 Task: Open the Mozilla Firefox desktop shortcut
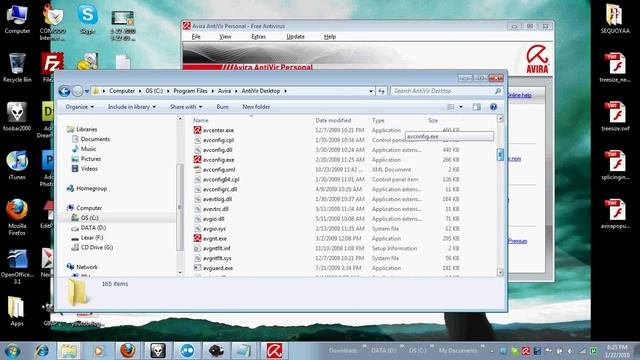(x=17, y=217)
